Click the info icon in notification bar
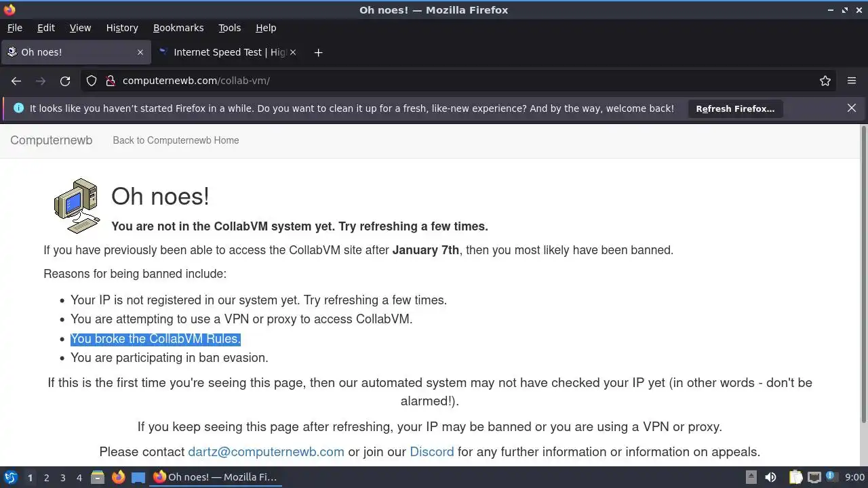 [x=18, y=108]
